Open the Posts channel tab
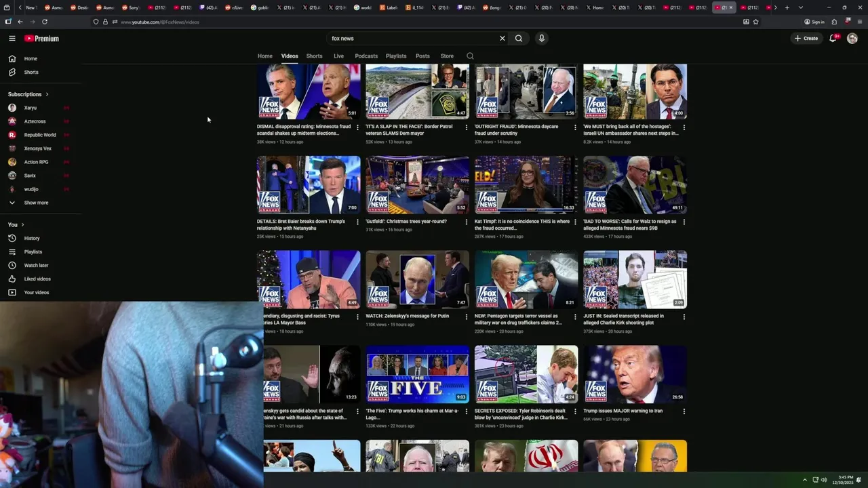This screenshot has width=868, height=488. (422, 56)
